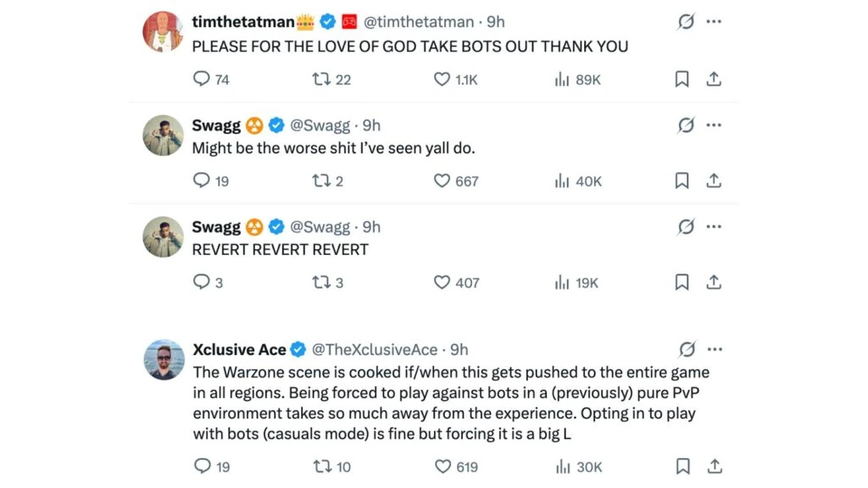Bookmark Xclusive Ace's tweet about Warzone
The height and width of the screenshot is (488, 868).
tap(681, 467)
